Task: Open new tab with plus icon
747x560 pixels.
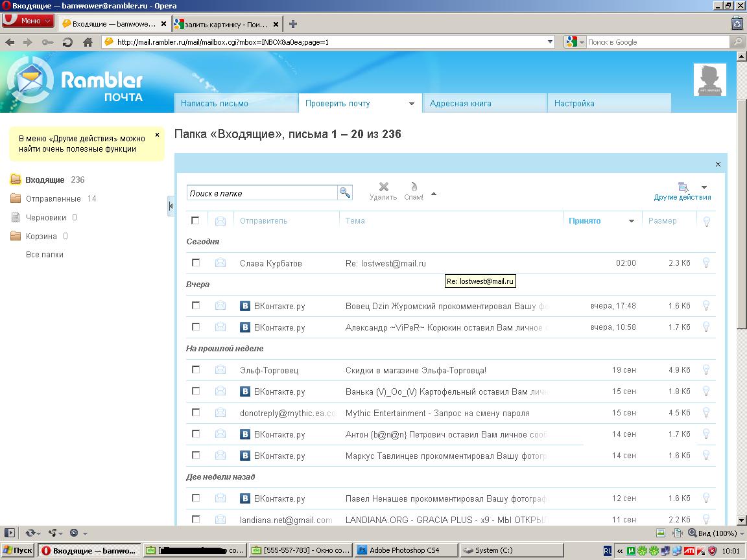Action: (x=293, y=24)
